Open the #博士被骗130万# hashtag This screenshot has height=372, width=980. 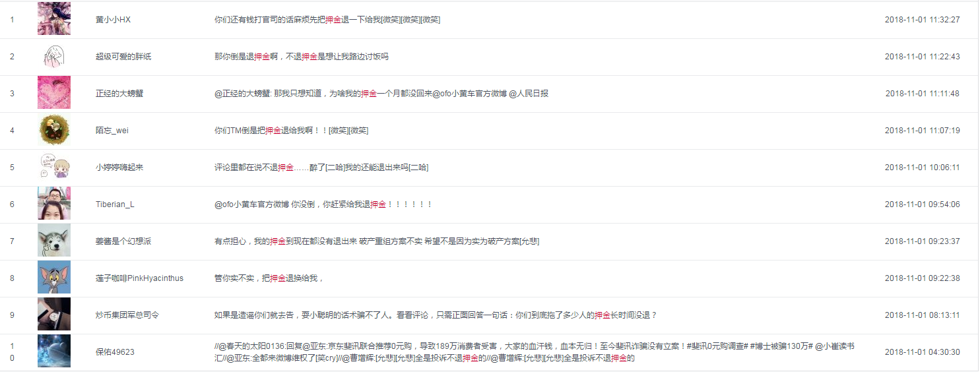tap(779, 346)
